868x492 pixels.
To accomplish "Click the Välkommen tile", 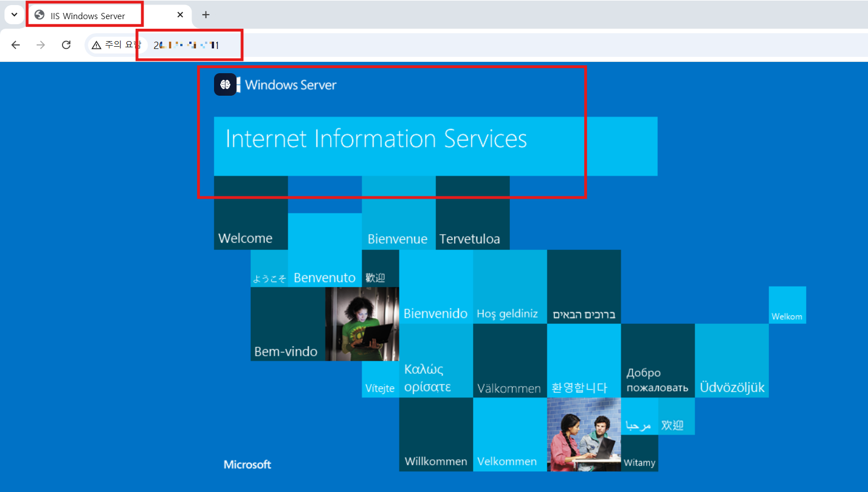I will [510, 360].
